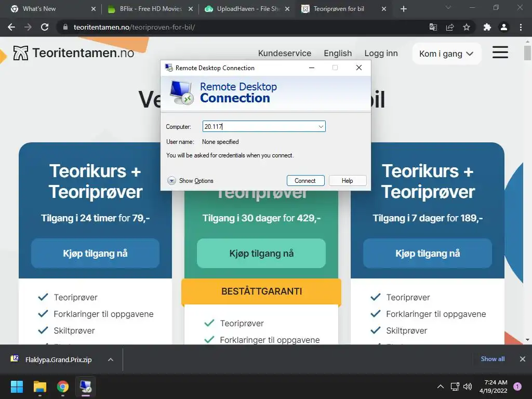
Task: Go forward in Chrome browser
Action: (28, 27)
